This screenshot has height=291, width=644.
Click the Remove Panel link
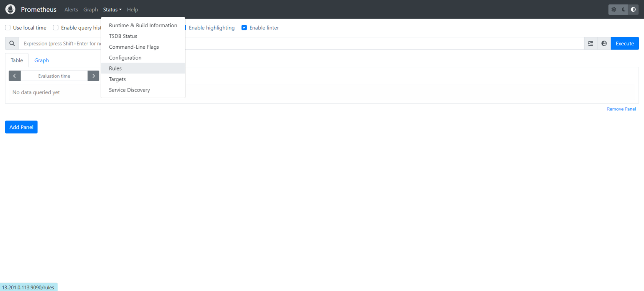pos(621,109)
